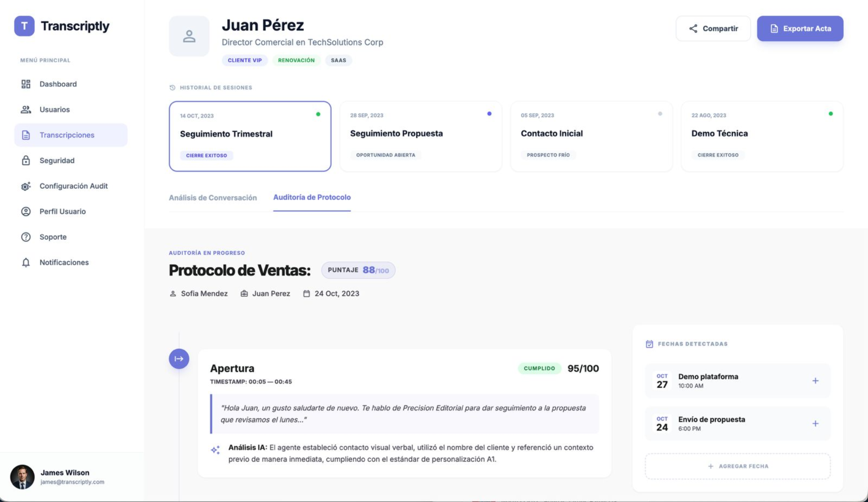Image resolution: width=868 pixels, height=502 pixels.
Task: Open Dashboard in the sidebar
Action: point(71,84)
